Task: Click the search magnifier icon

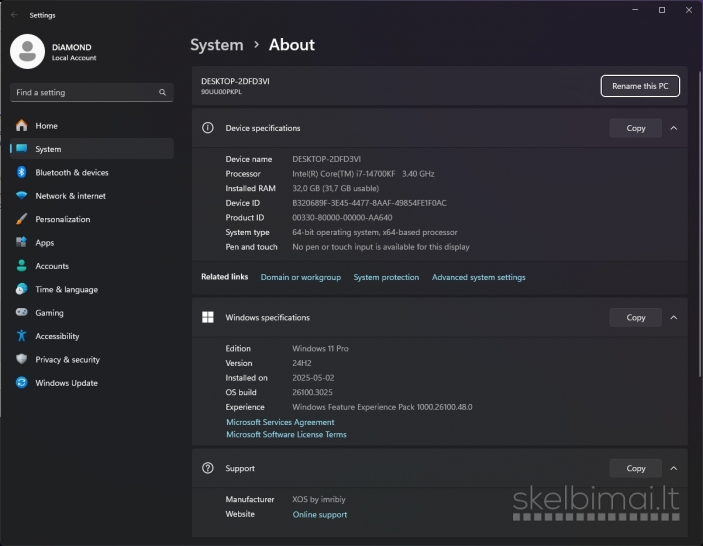Action: (x=162, y=92)
